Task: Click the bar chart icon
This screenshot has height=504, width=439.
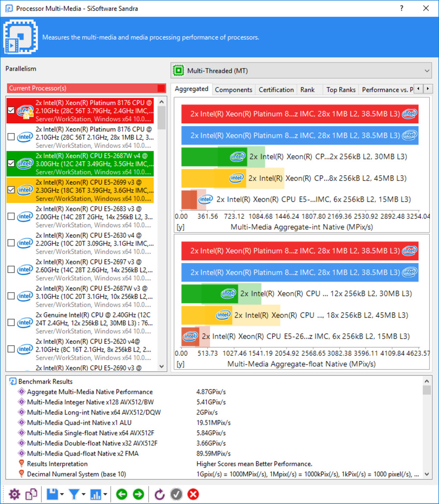Action: click(96, 495)
